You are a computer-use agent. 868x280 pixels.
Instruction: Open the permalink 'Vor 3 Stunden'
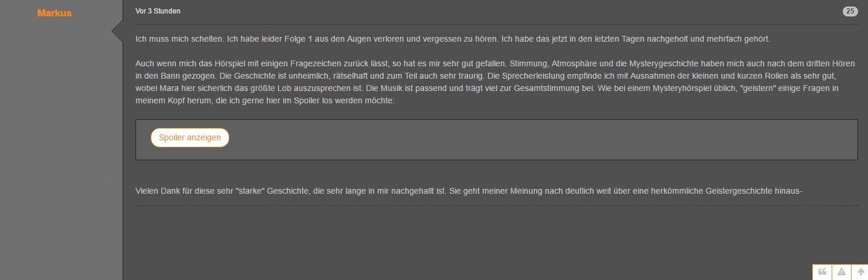158,11
